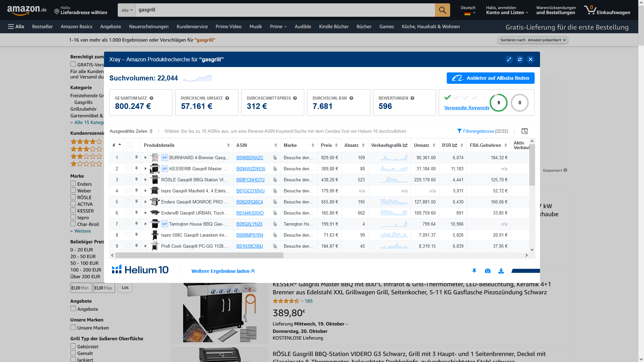Open the Angebote navigation item

(x=110, y=26)
